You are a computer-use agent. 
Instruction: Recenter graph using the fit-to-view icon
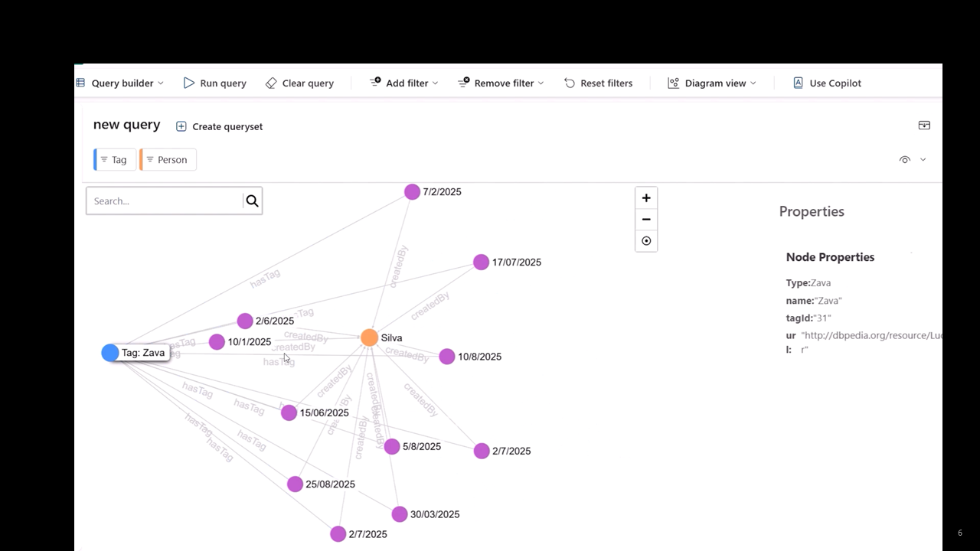tap(646, 241)
